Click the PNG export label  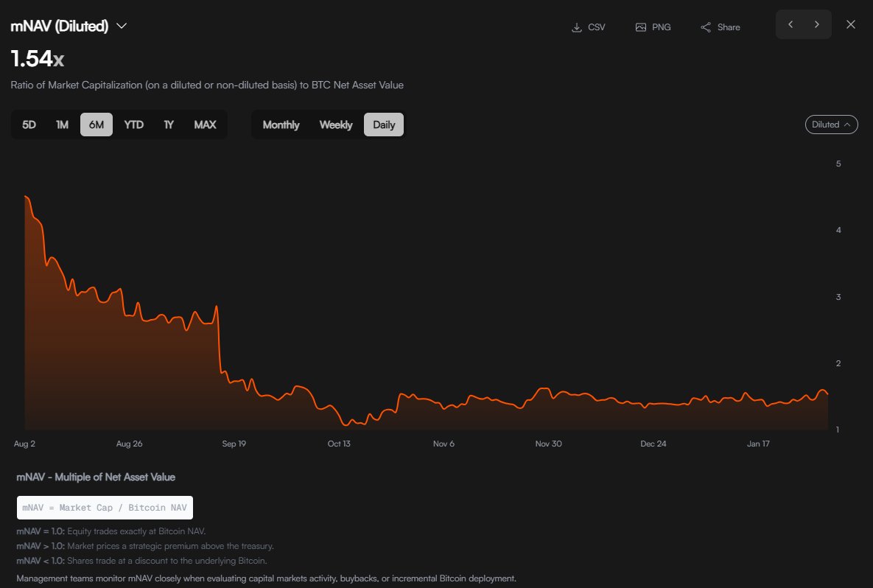click(662, 27)
